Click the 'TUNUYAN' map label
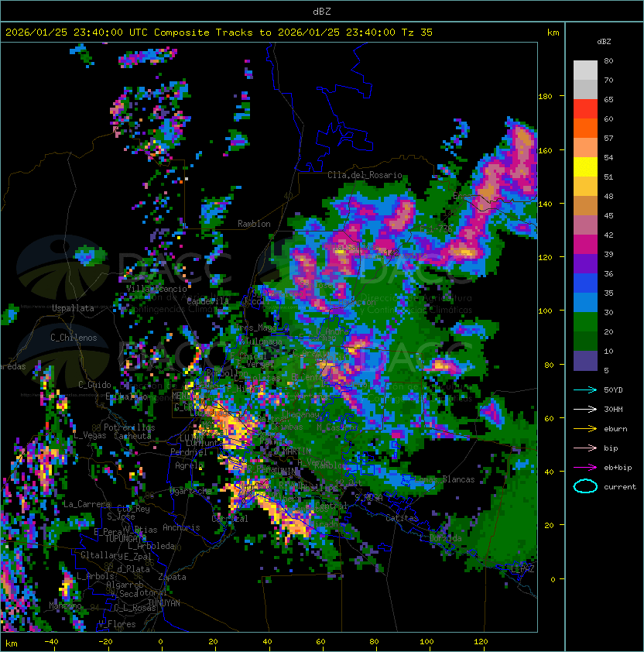Image resolution: width=644 pixels, height=652 pixels. point(164,603)
